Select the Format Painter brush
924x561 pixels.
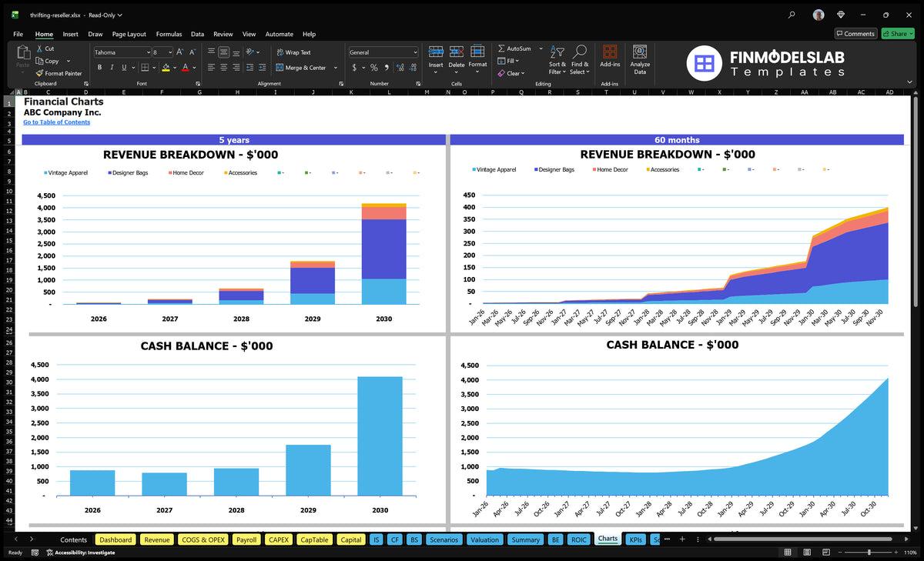coord(39,73)
